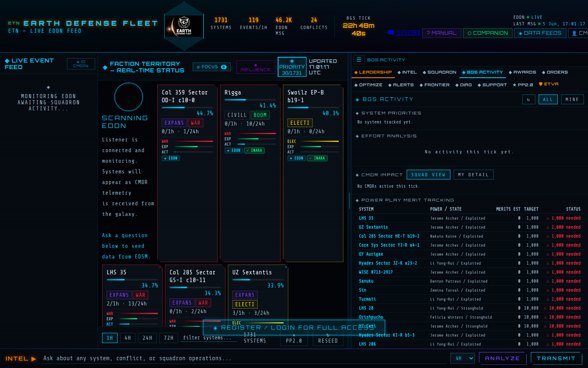This screenshot has width=588, height=368.
Task: Open the ETVA shield tab
Action: (549, 84)
